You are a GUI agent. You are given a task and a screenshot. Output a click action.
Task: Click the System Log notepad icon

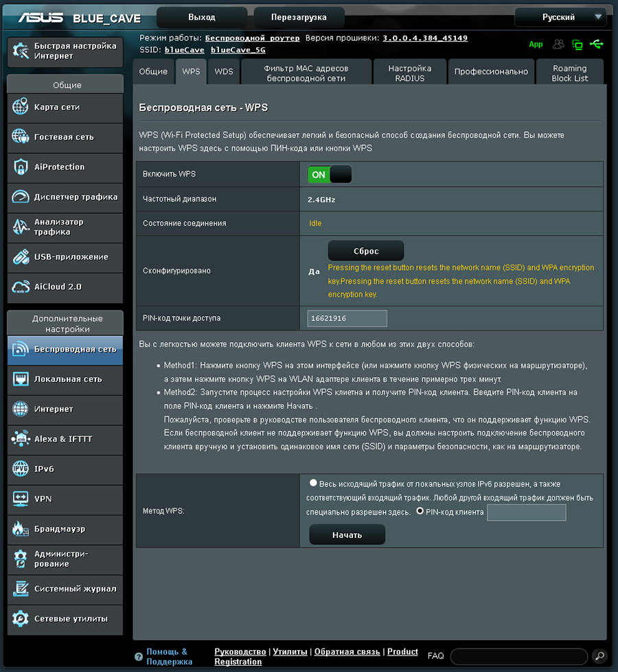pos(20,589)
